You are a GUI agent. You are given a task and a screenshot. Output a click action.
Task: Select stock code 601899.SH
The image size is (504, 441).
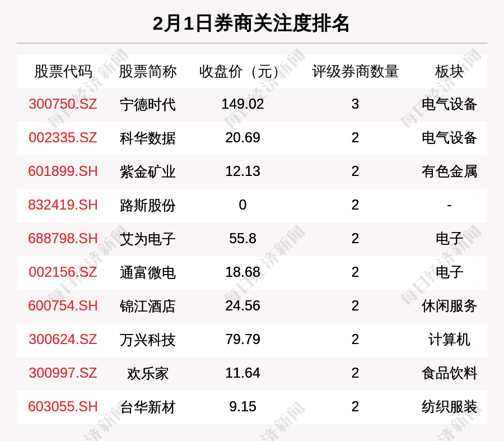[63, 171]
